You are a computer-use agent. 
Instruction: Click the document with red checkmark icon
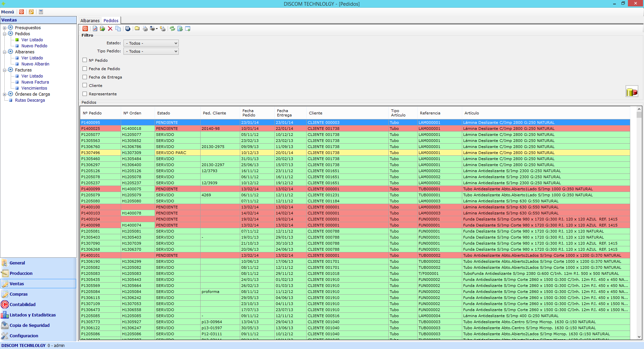click(x=95, y=29)
